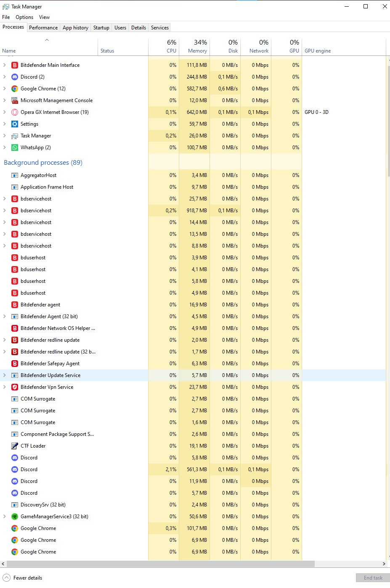Sort by the GPU engine column header
390x588 pixels.
pos(344,47)
